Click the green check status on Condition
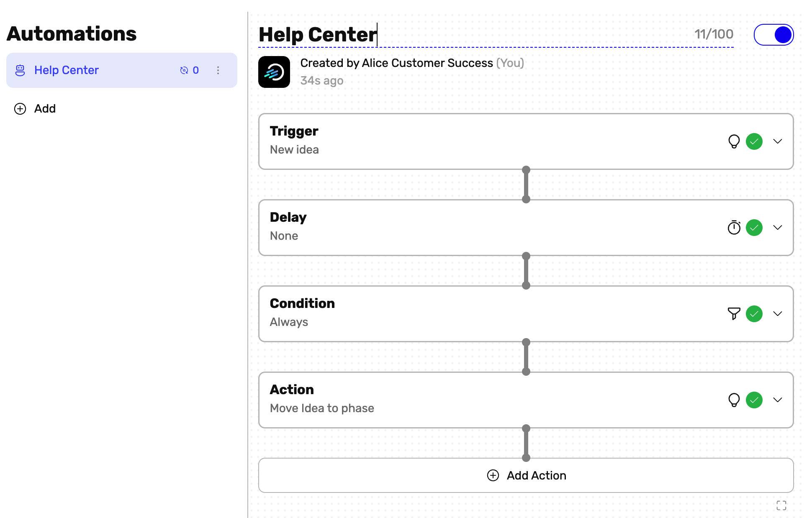This screenshot has width=812, height=518. [x=754, y=314]
